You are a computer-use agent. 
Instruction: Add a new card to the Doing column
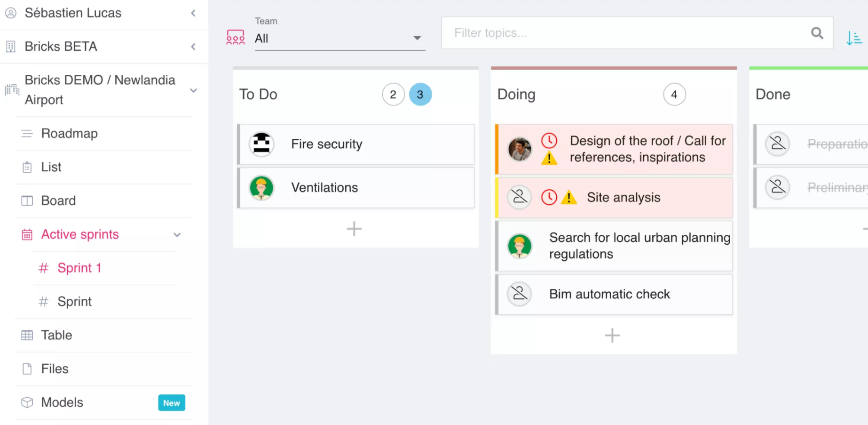click(x=612, y=335)
